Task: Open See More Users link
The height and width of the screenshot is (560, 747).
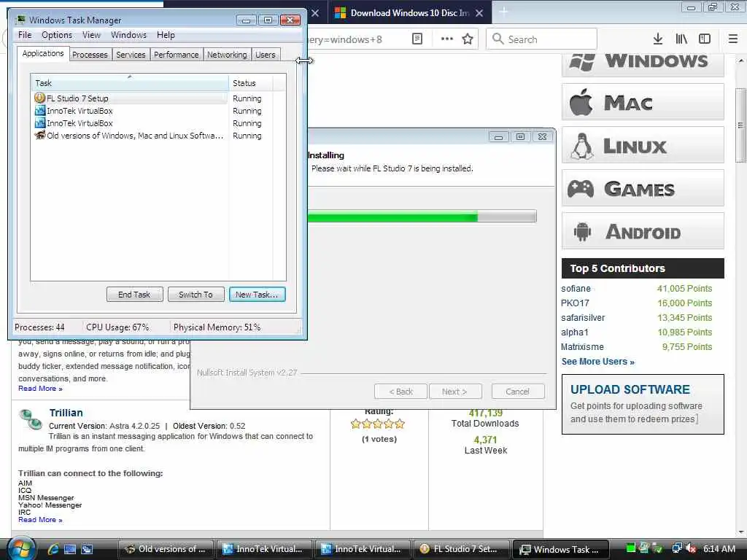Action: (x=598, y=362)
